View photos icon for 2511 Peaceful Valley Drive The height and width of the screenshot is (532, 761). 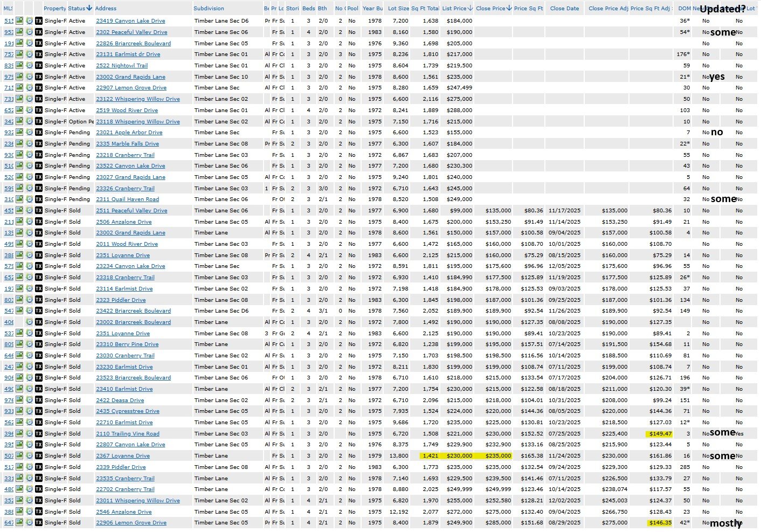(x=19, y=211)
